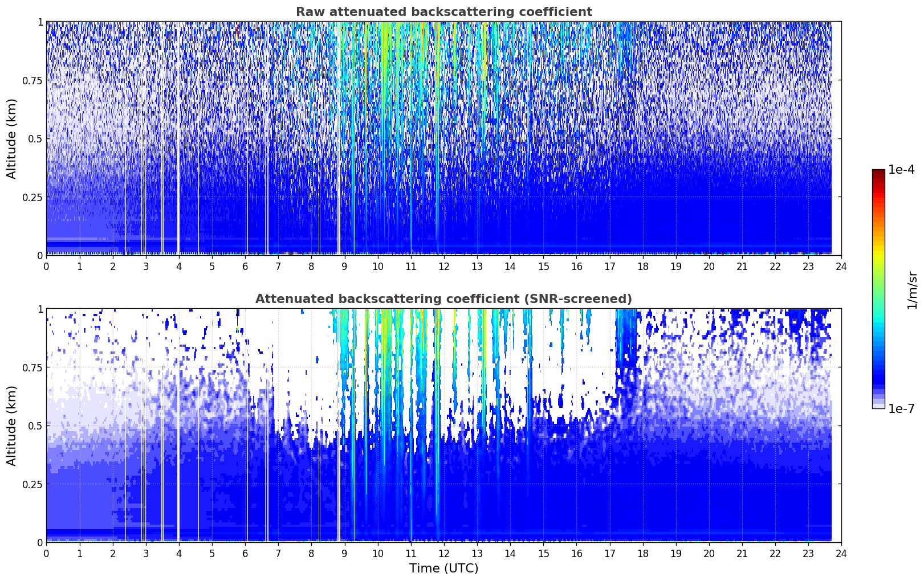This screenshot has width=924, height=581.
Task: Click hour "15" on the raw plot time axis
Action: (543, 266)
